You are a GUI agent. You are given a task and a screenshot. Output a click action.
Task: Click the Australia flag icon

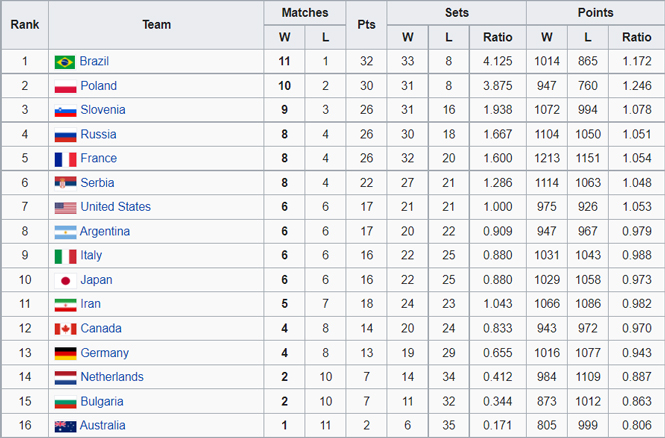(x=65, y=426)
